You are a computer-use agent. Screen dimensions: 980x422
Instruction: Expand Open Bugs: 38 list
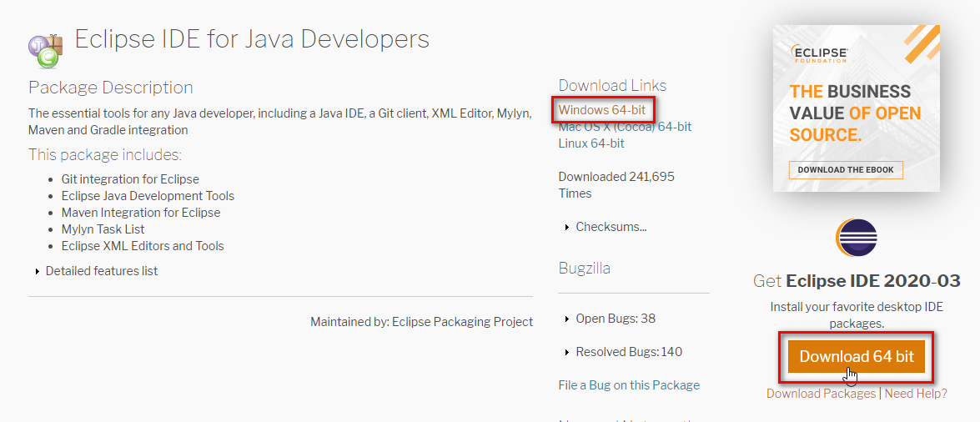(x=615, y=319)
